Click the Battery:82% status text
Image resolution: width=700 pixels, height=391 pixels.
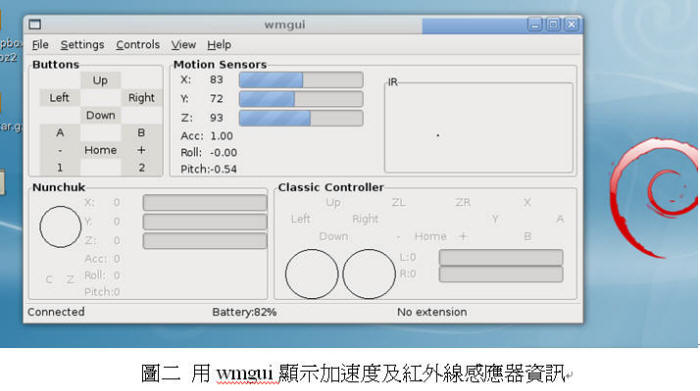[244, 312]
